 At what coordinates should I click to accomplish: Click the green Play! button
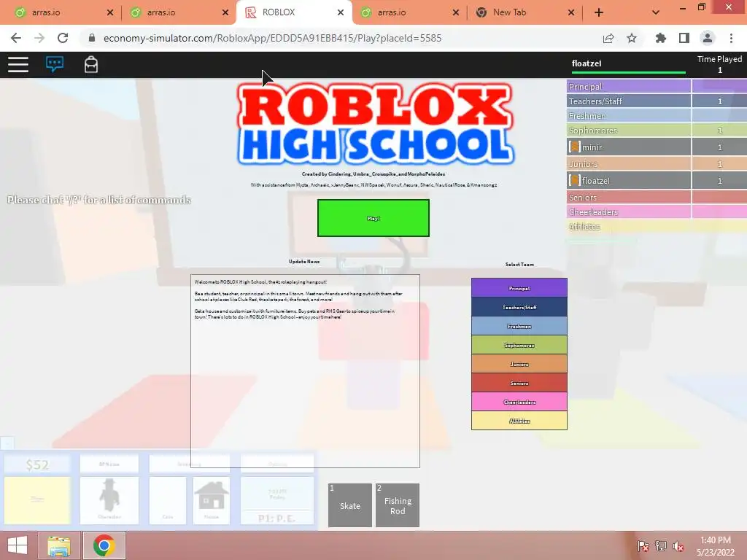373,218
